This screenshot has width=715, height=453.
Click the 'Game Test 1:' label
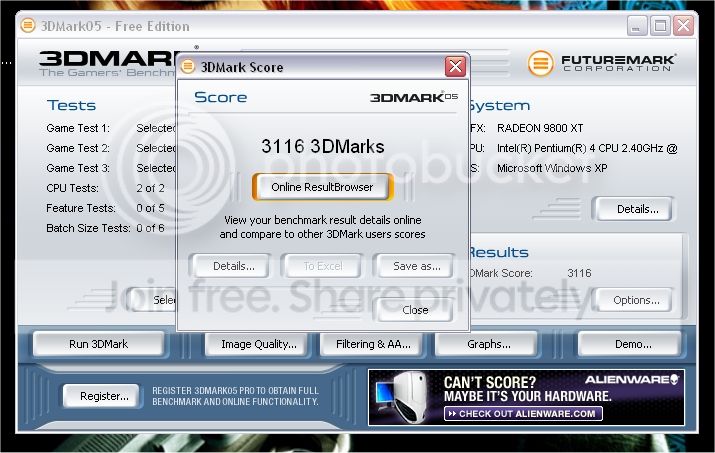tap(78, 128)
